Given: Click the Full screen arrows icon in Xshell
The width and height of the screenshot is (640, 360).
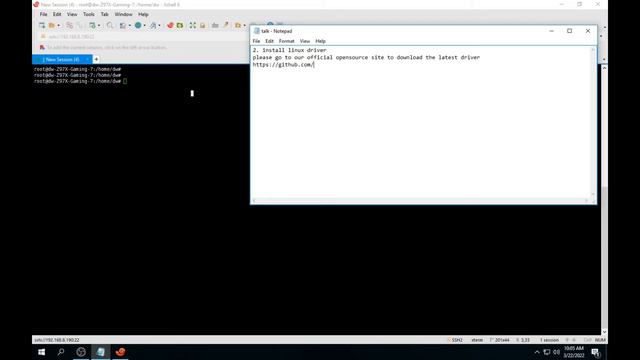Looking at the screenshot, I should pos(193,25).
